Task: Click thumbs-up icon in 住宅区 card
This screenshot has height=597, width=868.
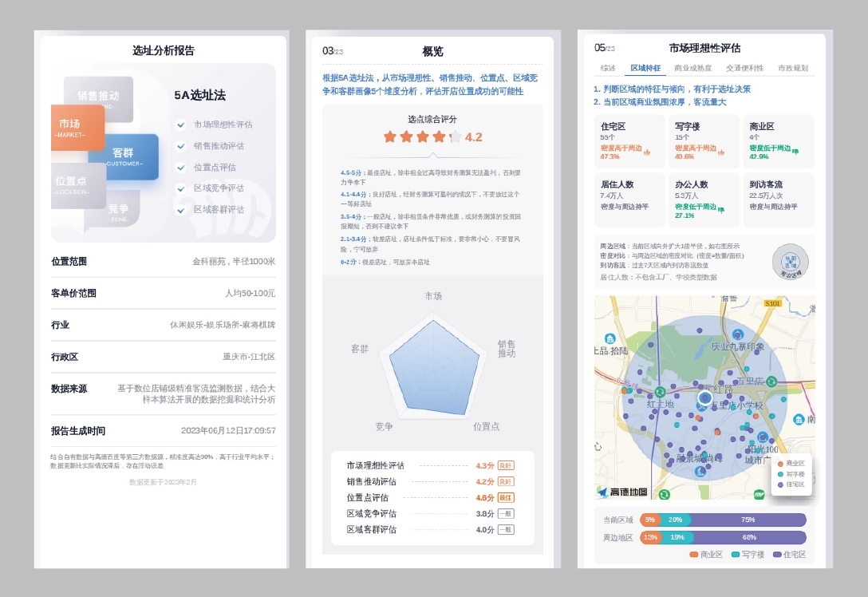Action: click(x=647, y=151)
